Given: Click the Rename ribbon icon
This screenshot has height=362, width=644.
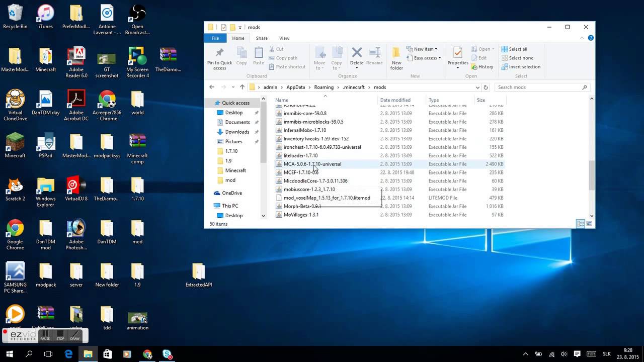Looking at the screenshot, I should tap(374, 56).
